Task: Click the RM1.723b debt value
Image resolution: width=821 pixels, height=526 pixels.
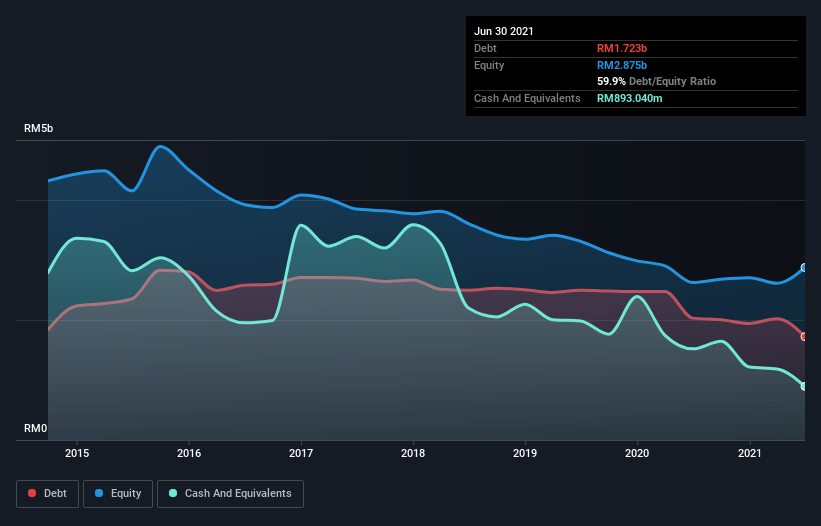Action: (x=622, y=49)
